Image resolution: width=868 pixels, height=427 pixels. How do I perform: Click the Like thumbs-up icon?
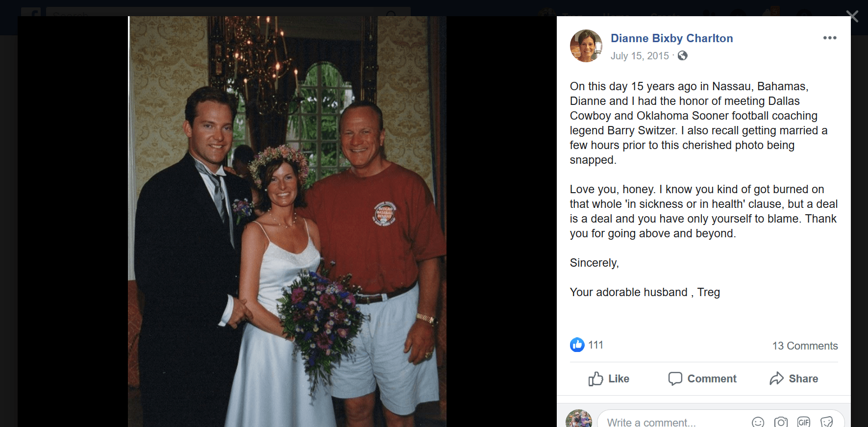595,379
